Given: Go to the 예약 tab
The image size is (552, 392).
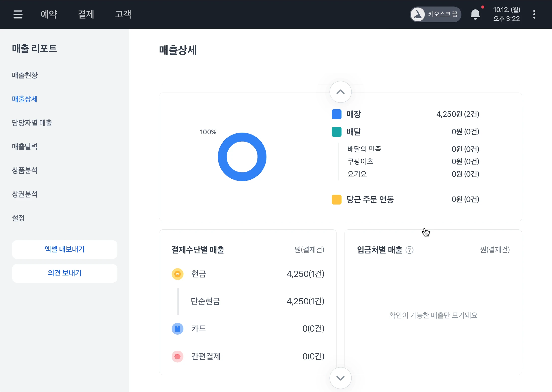Looking at the screenshot, I should pyautogui.click(x=49, y=14).
